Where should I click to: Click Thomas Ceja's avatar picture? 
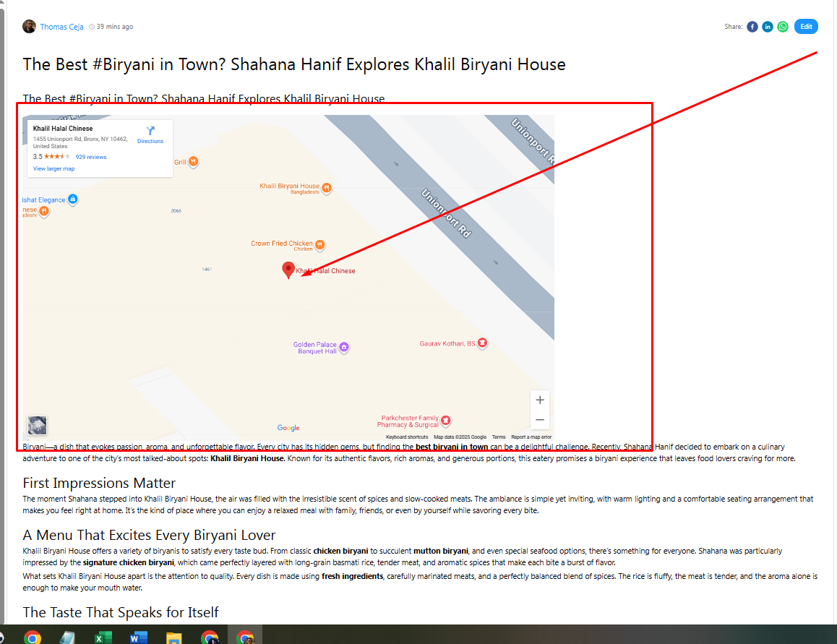coord(30,26)
